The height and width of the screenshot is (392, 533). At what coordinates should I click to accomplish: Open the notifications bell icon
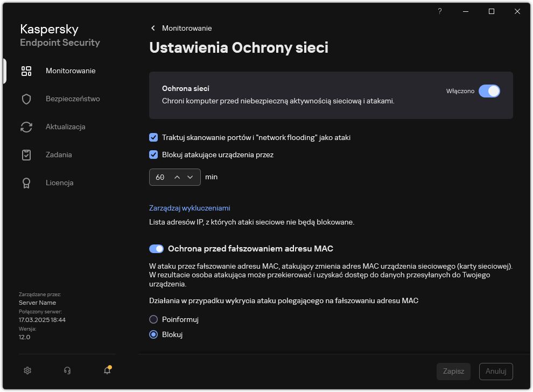pyautogui.click(x=107, y=370)
